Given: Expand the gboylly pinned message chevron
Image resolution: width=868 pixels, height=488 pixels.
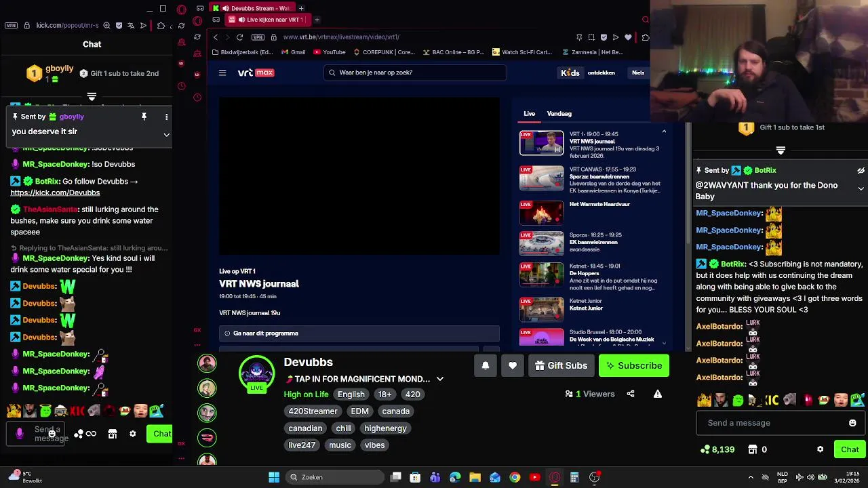Looking at the screenshot, I should coord(166,134).
